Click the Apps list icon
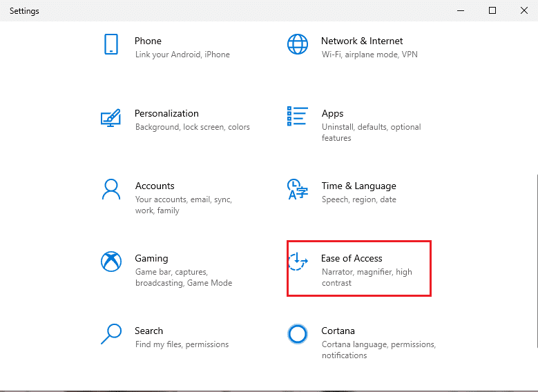The height and width of the screenshot is (392, 538). 298,116
